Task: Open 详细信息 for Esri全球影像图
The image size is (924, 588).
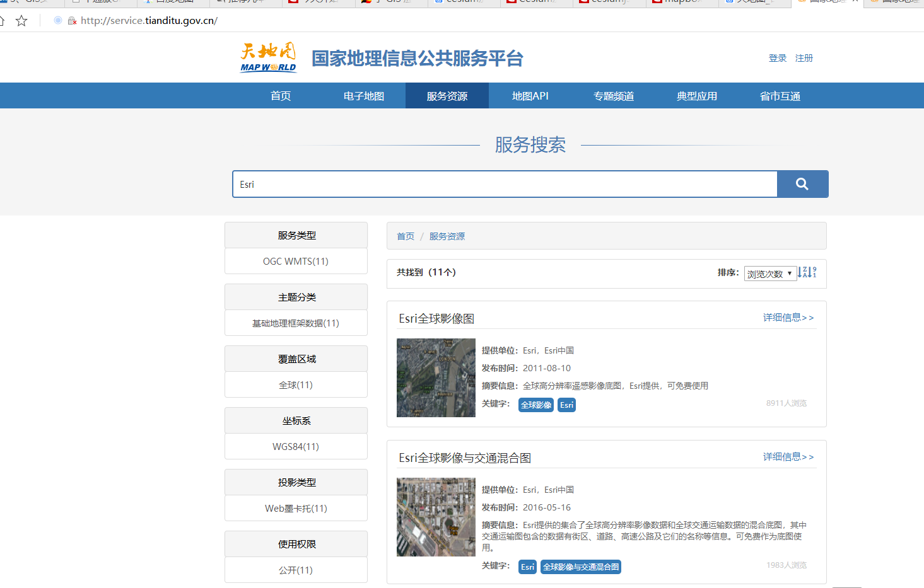Action: pyautogui.click(x=788, y=318)
